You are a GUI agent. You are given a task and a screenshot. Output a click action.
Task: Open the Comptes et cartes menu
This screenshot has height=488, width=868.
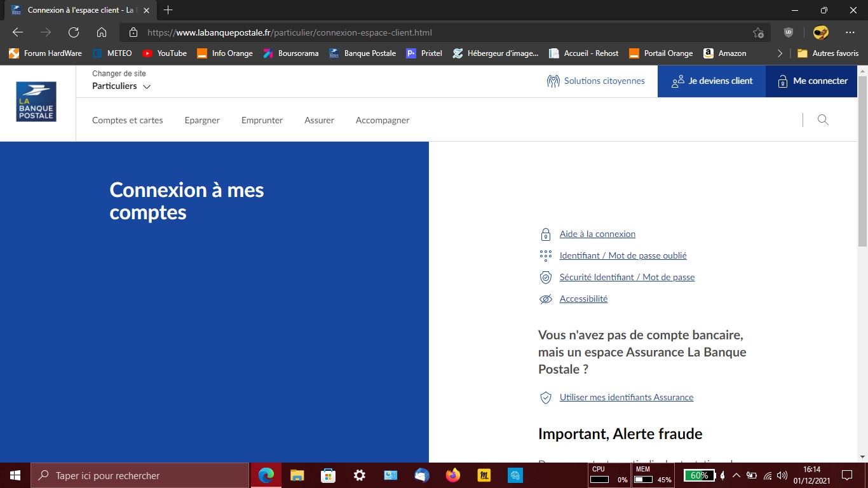(127, 120)
